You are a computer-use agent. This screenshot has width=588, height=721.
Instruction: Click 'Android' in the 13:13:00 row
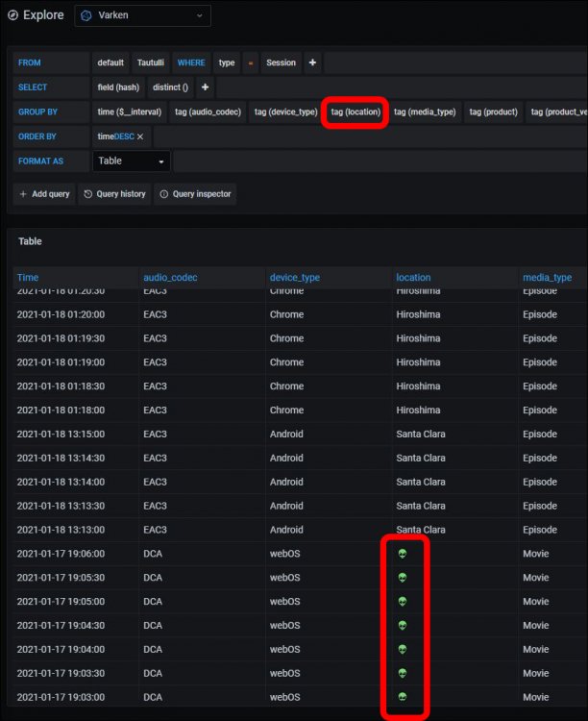click(286, 530)
